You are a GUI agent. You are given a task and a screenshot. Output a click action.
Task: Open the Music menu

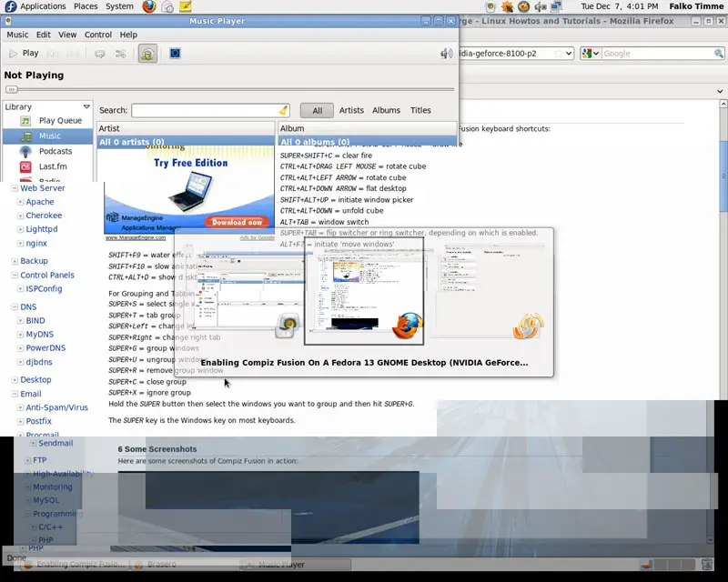coord(17,35)
